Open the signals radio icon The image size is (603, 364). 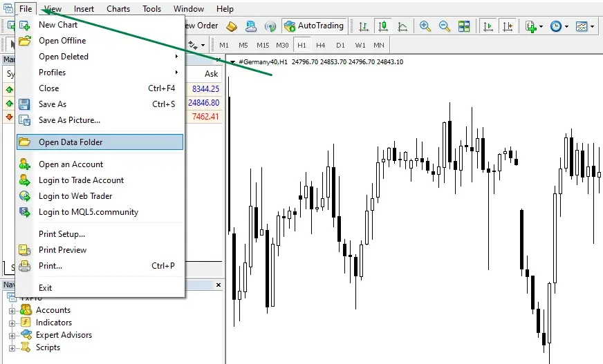click(270, 26)
